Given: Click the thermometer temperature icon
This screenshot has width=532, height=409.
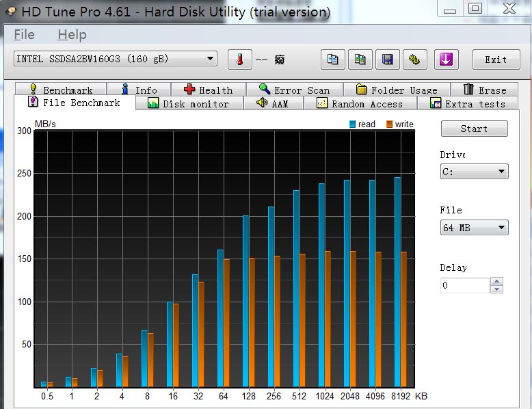Looking at the screenshot, I should click(x=240, y=60).
